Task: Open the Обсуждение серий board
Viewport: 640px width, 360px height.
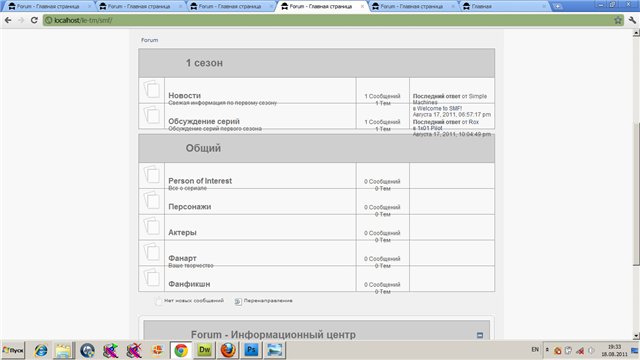Action: click(204, 121)
